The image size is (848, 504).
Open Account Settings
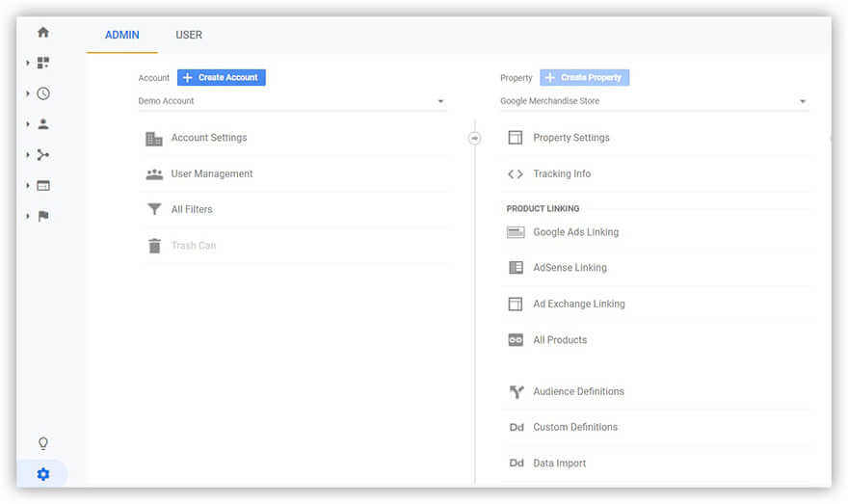click(208, 138)
